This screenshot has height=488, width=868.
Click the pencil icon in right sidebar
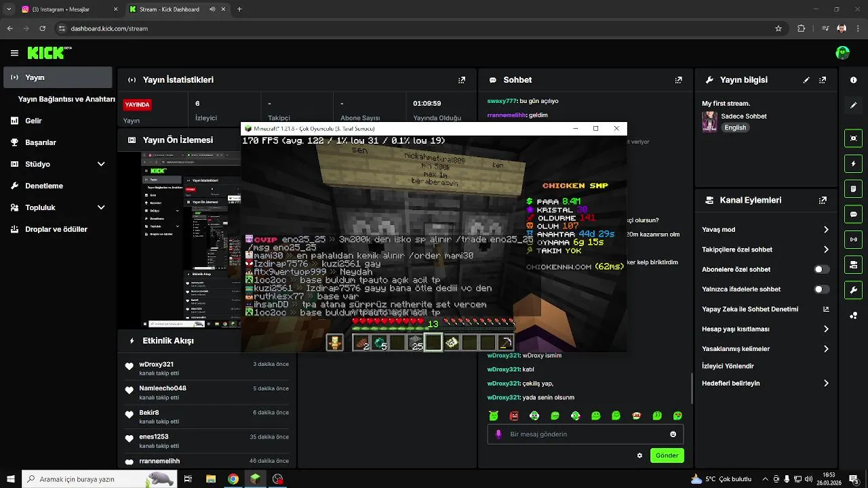[x=853, y=106]
